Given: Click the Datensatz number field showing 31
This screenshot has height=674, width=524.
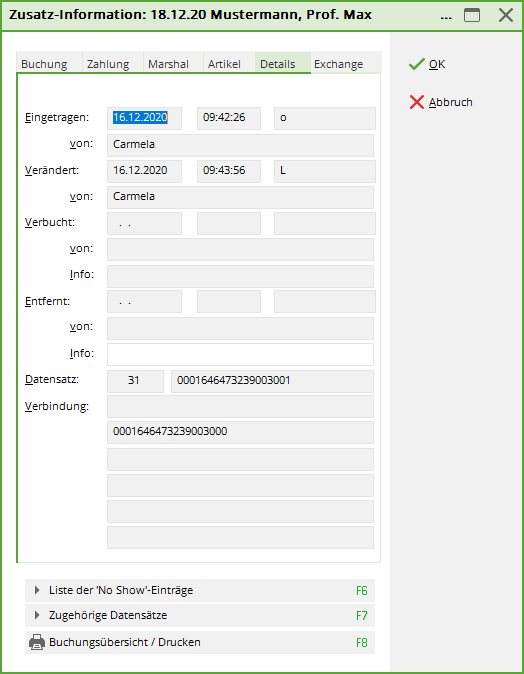Looking at the screenshot, I should pos(135,381).
